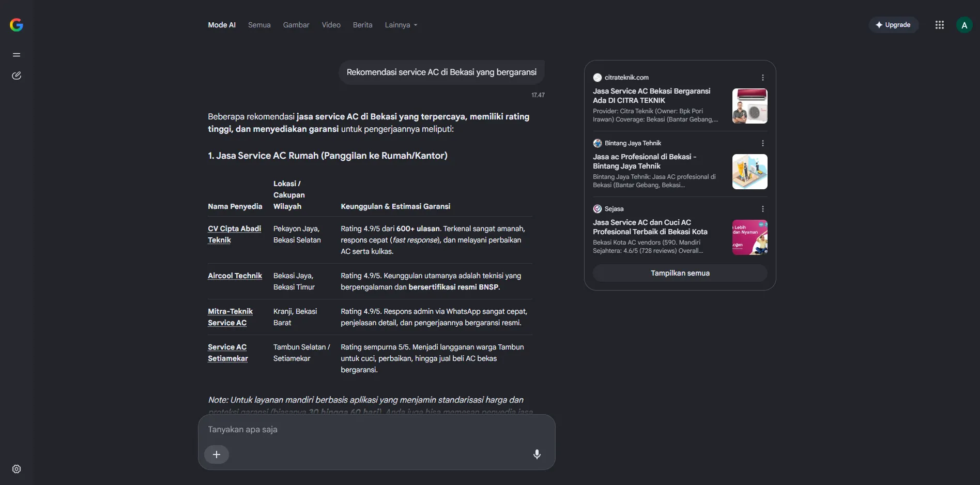Click the Google logo icon
980x485 pixels.
coord(17,25)
